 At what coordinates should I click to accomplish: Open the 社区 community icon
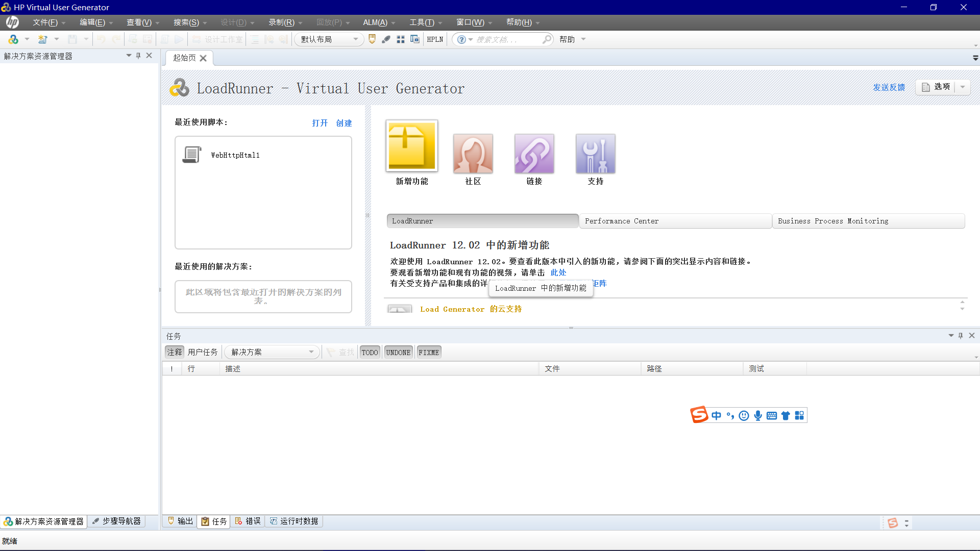473,154
